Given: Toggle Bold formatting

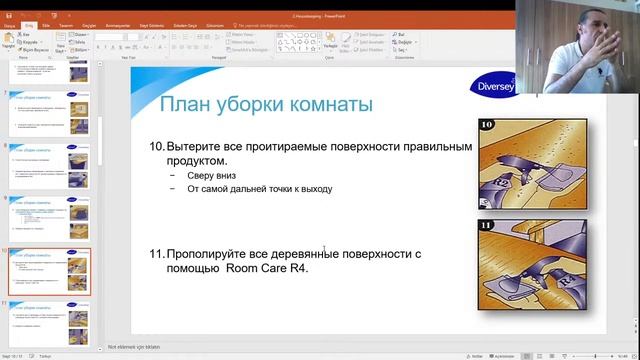Looking at the screenshot, I should (98, 48).
